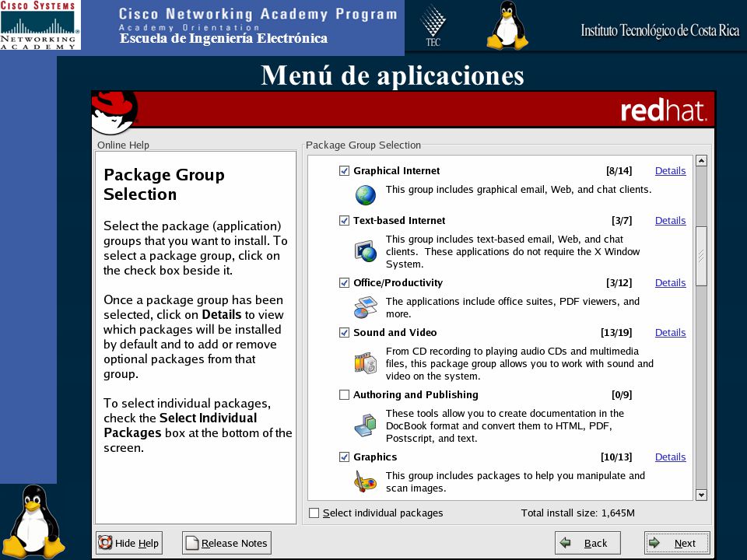Screen dimensions: 747x560
Task: Click the Sound and Video film icon
Action: (366, 363)
